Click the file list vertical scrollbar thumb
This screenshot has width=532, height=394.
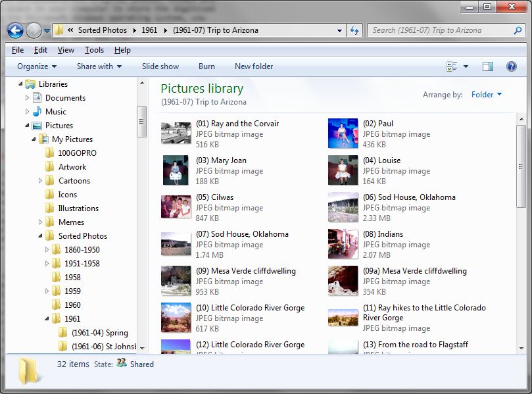(x=521, y=166)
